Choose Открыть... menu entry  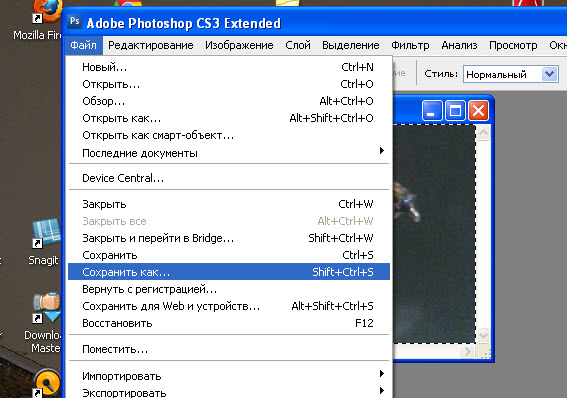coord(229,84)
